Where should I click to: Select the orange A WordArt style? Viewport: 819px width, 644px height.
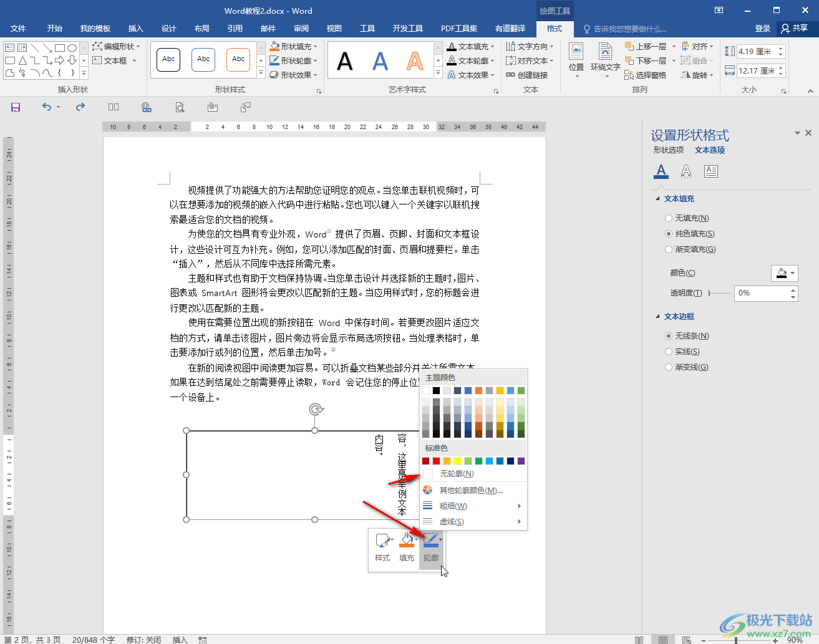pos(415,61)
